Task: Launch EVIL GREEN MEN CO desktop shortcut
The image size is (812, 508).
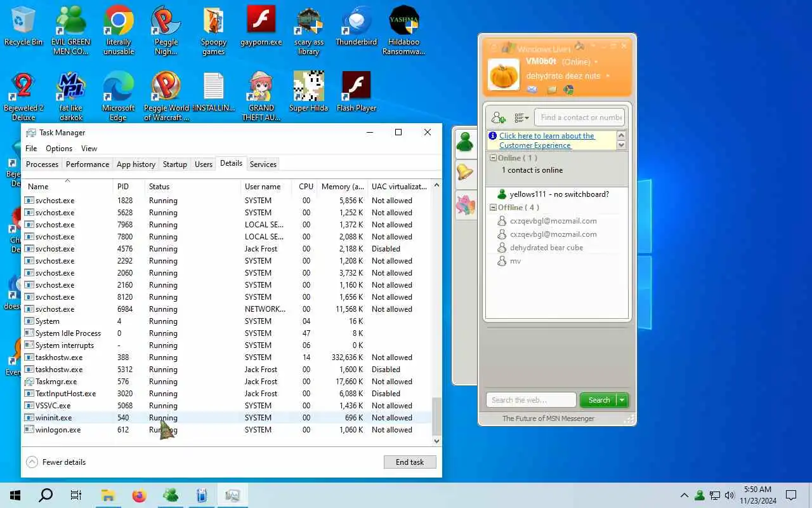Action: [x=70, y=30]
